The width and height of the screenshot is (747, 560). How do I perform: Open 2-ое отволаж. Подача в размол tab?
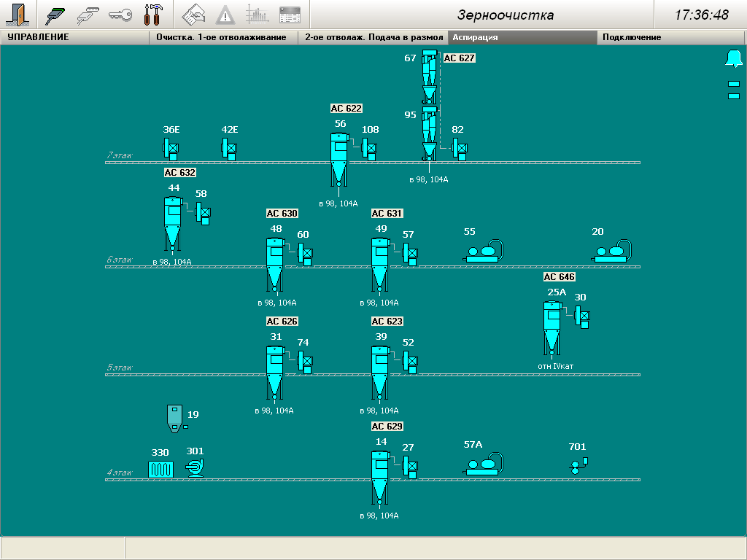(373, 37)
